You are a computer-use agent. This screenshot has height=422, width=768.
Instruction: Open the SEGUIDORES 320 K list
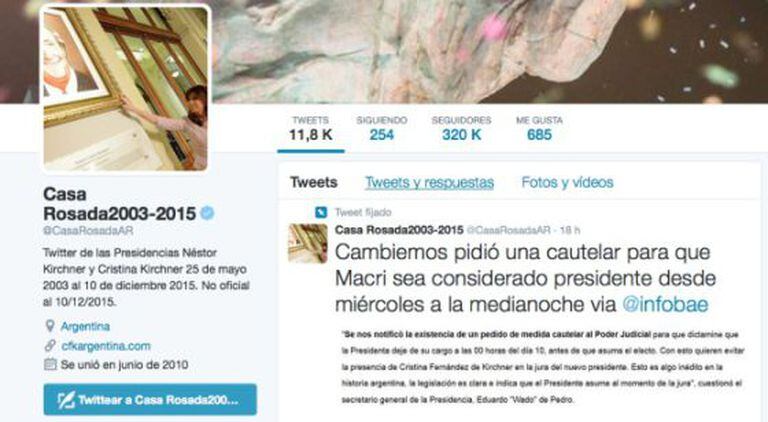pyautogui.click(x=461, y=129)
